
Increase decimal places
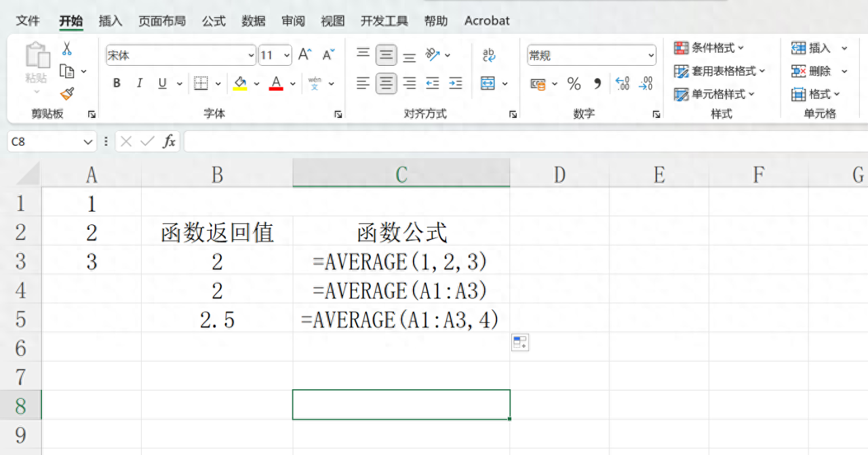(x=623, y=83)
